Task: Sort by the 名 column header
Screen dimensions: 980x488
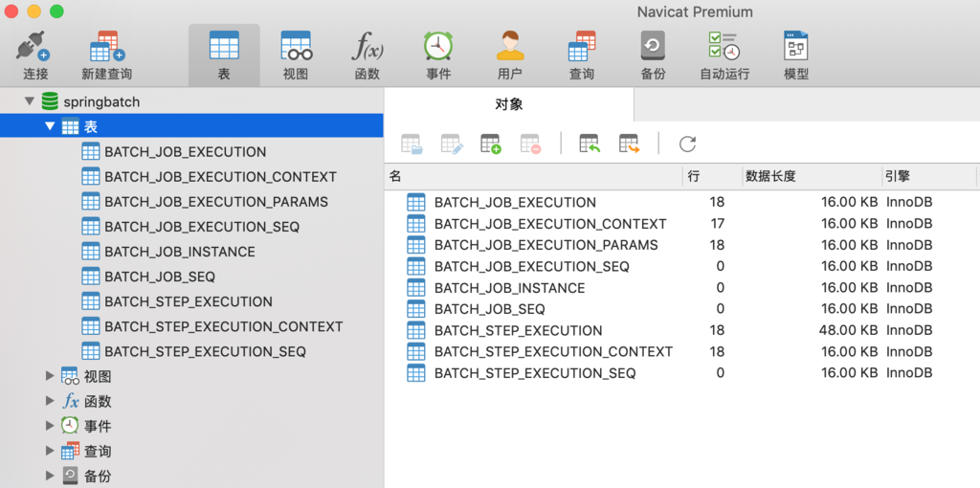Action: (533, 176)
